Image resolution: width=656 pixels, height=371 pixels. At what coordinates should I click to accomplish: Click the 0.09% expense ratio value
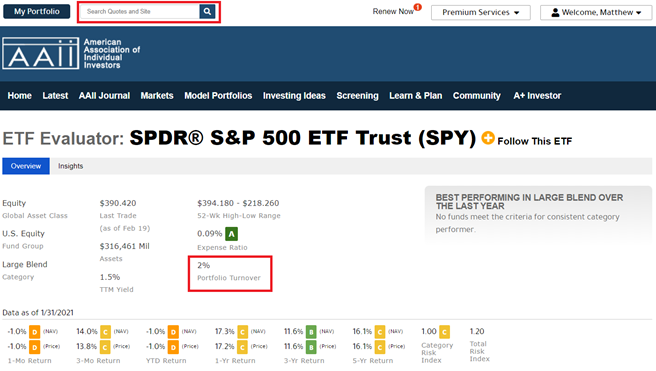click(210, 234)
